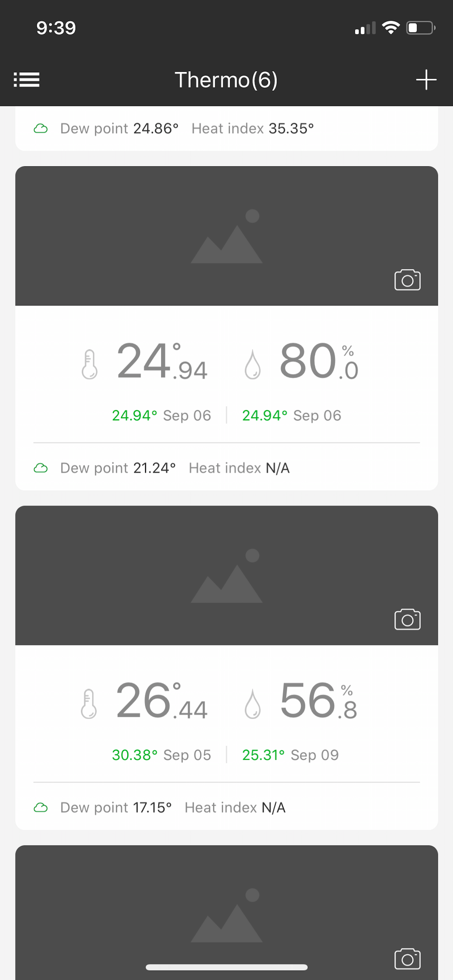453x980 pixels.
Task: Click the camera icon on the first sensor card
Action: coord(407,280)
